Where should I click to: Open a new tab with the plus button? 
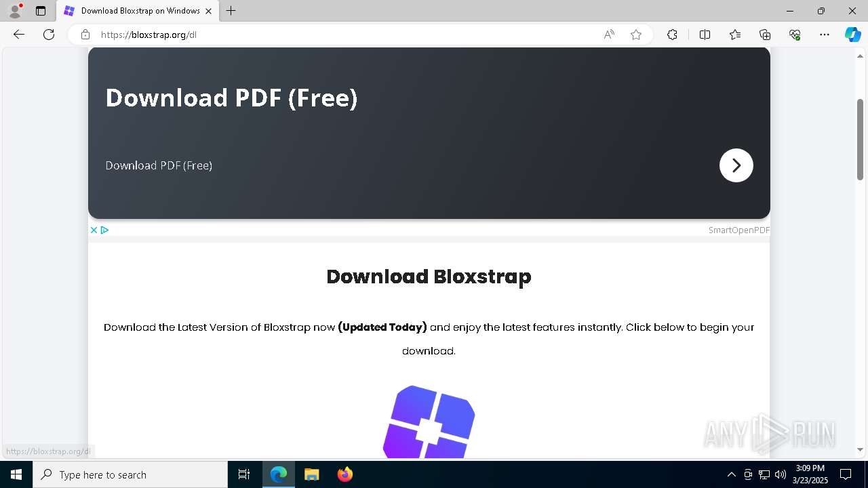231,11
